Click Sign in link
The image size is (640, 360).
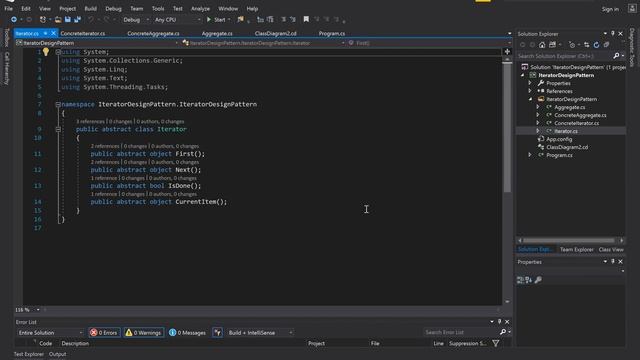(610, 9)
